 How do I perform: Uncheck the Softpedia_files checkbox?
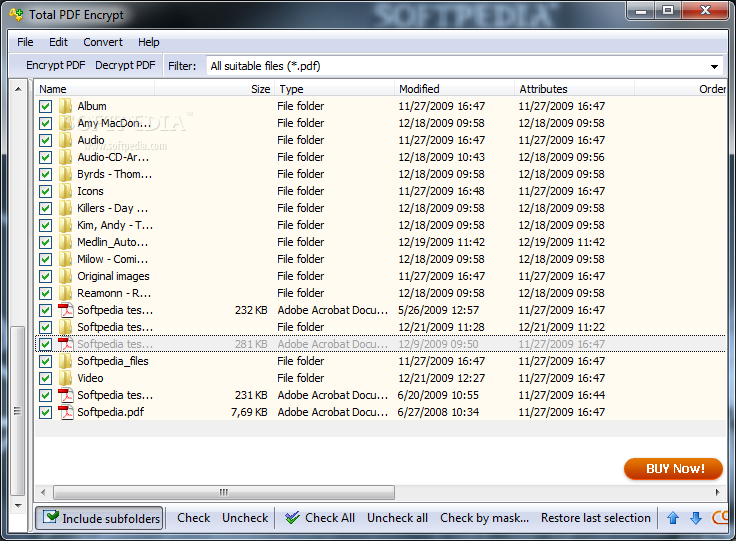tap(46, 361)
